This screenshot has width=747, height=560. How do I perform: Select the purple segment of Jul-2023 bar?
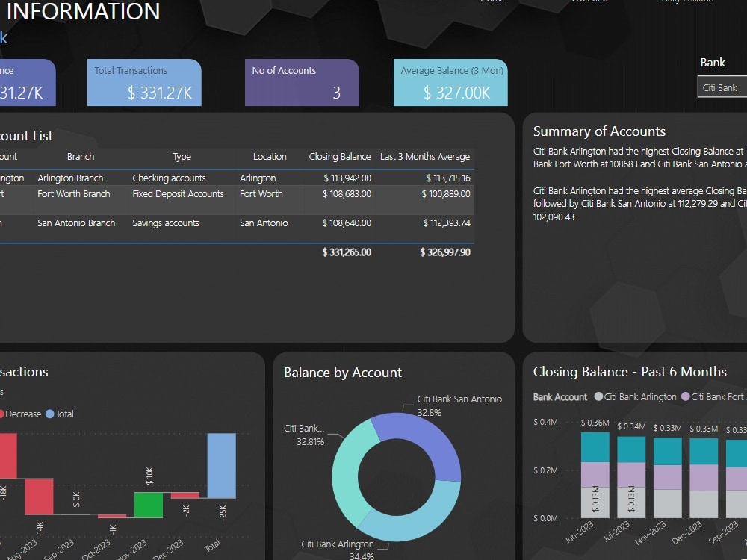click(x=631, y=475)
